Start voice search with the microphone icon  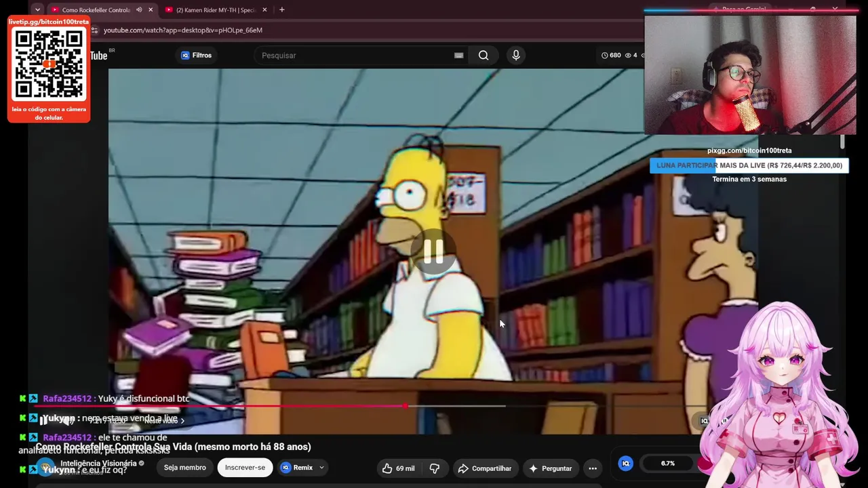pyautogui.click(x=516, y=56)
